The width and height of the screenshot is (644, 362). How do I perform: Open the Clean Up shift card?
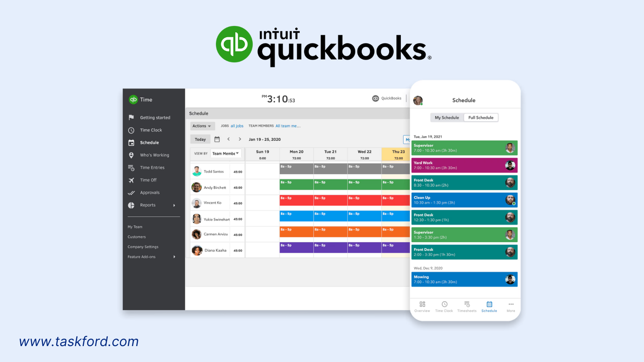pos(465,200)
